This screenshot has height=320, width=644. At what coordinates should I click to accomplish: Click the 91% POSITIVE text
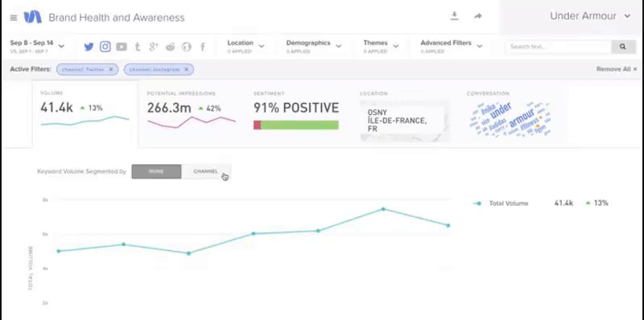pos(296,108)
